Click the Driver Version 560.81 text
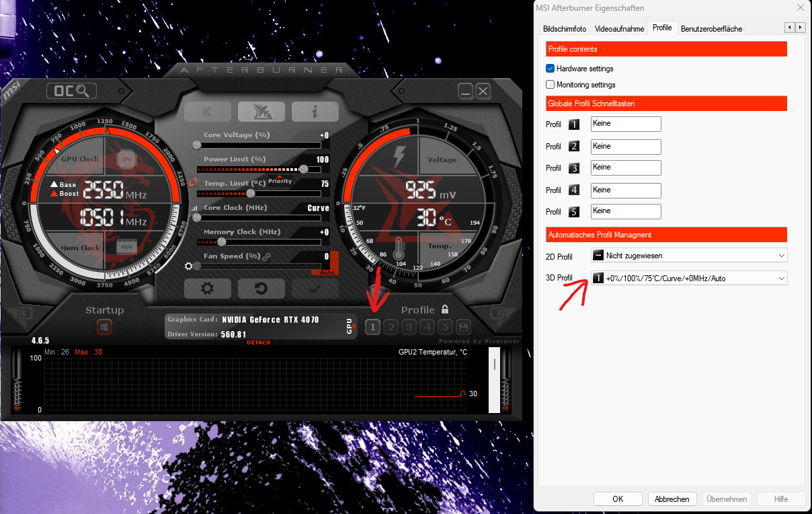812x514 pixels. tap(207, 334)
